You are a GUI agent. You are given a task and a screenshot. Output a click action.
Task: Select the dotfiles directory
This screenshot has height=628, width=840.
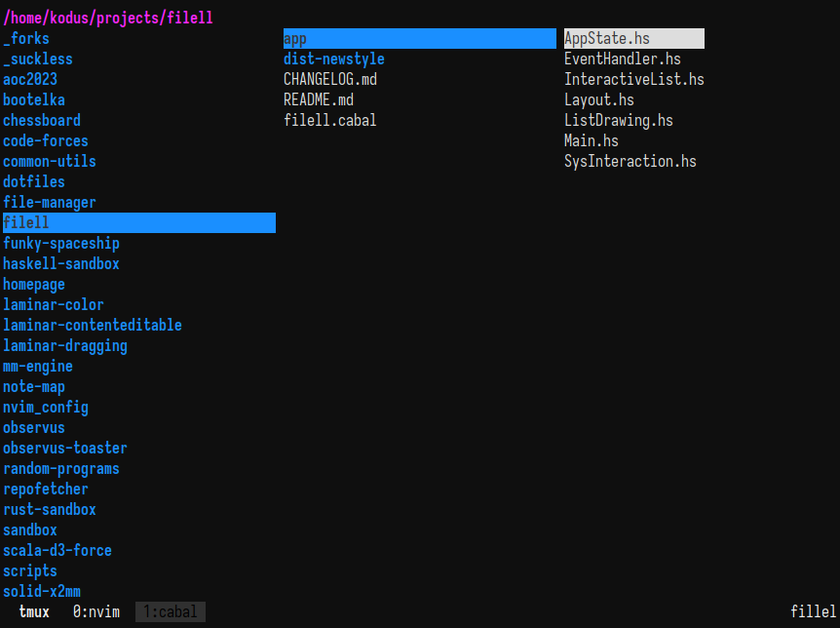[34, 181]
